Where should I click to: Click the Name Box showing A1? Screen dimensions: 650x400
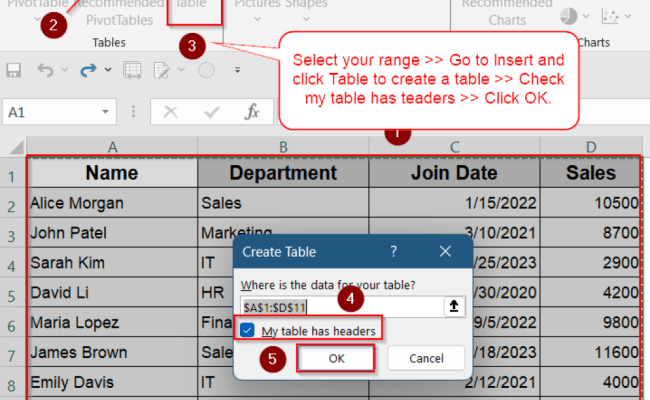click(59, 112)
